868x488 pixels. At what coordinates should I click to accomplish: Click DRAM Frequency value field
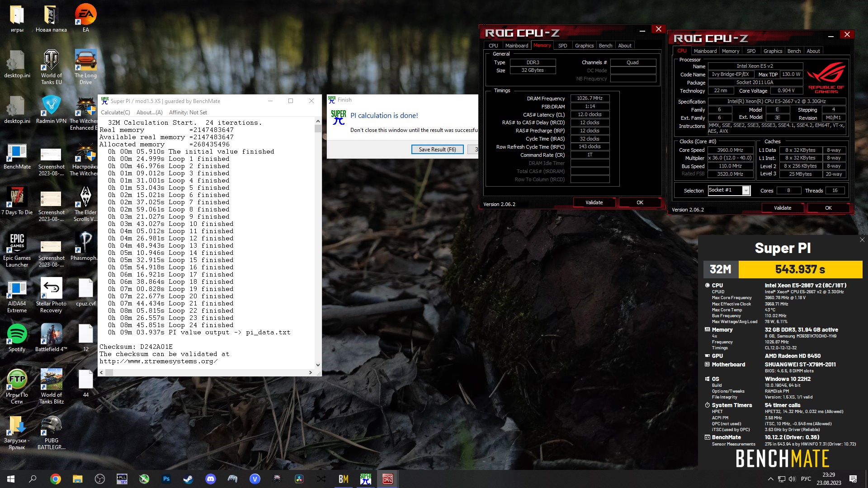pyautogui.click(x=590, y=98)
